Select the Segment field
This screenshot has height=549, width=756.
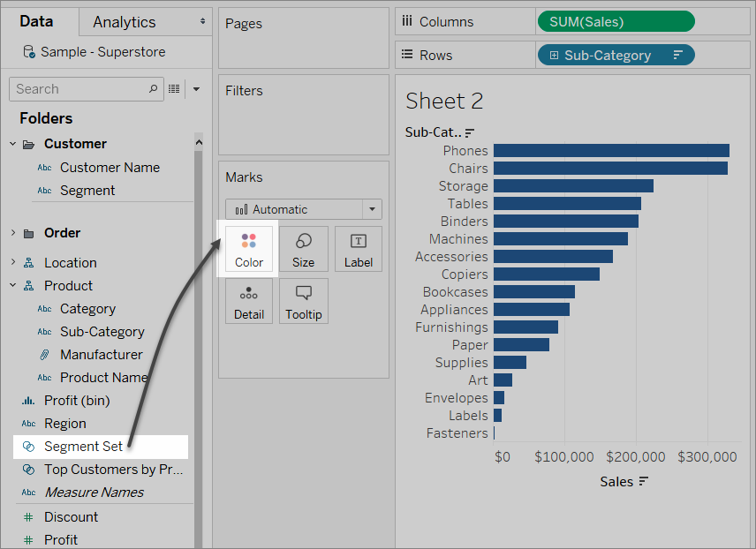point(87,191)
